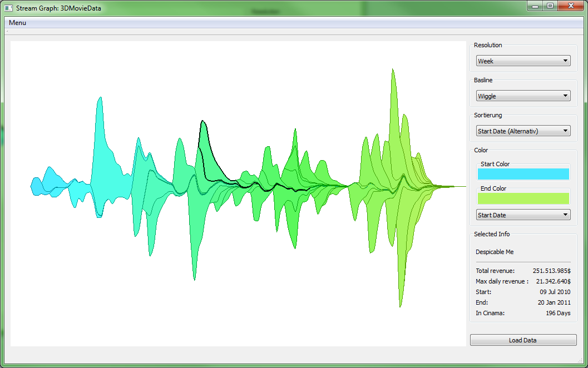
Task: Click the Despicable Me title in Selected Info
Action: pyautogui.click(x=495, y=252)
